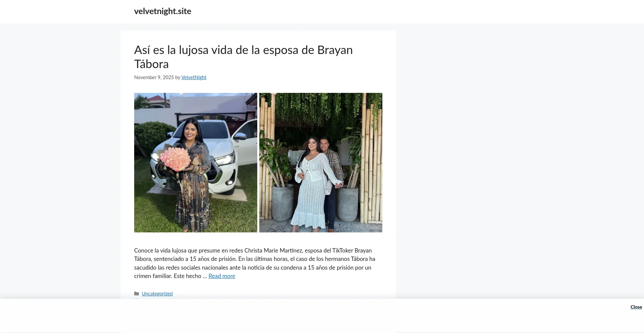Click the pink rose bouquet in the photo

click(x=175, y=159)
